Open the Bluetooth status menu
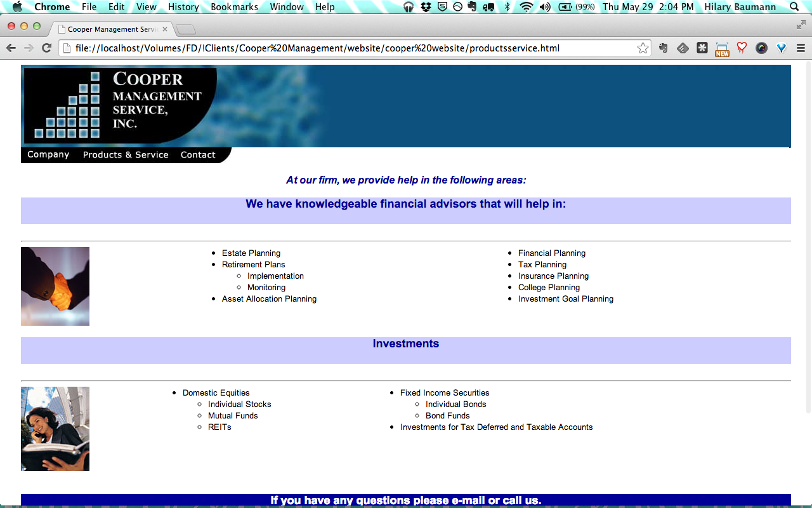Viewport: 812px width, 508px height. (x=507, y=7)
